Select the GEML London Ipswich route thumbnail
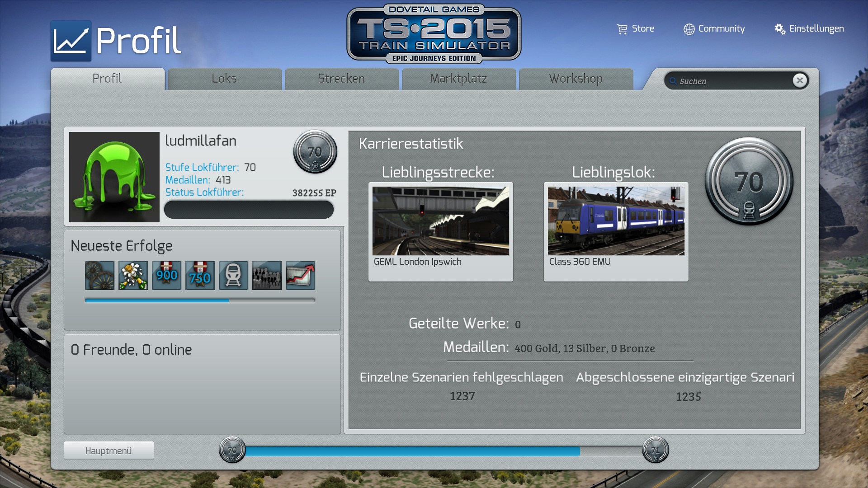 (x=440, y=221)
